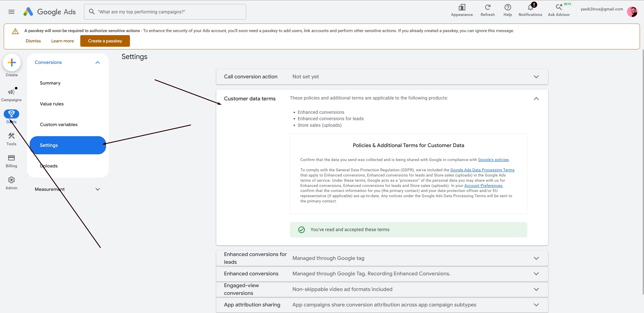The width and height of the screenshot is (644, 313).
Task: Click the yasik26rus@gmail.com account email
Action: (602, 9)
